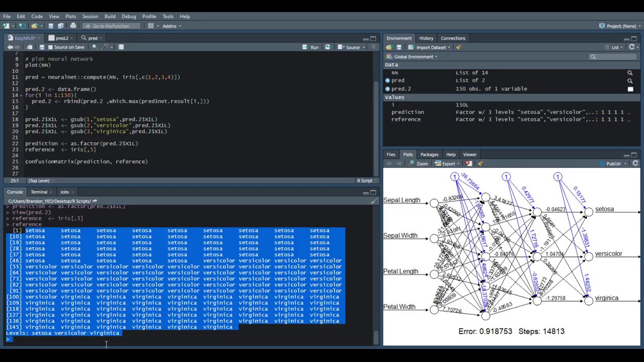Open the (Top Level) scope dropdown
Image resolution: width=644 pixels, height=362 pixels.
[x=40, y=180]
